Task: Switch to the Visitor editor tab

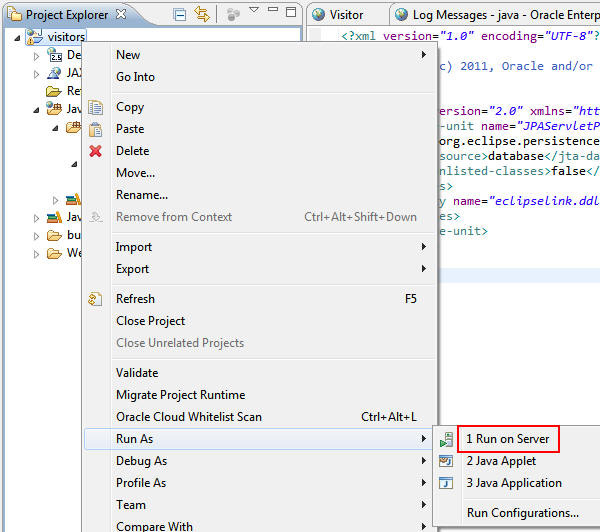Action: pos(346,15)
